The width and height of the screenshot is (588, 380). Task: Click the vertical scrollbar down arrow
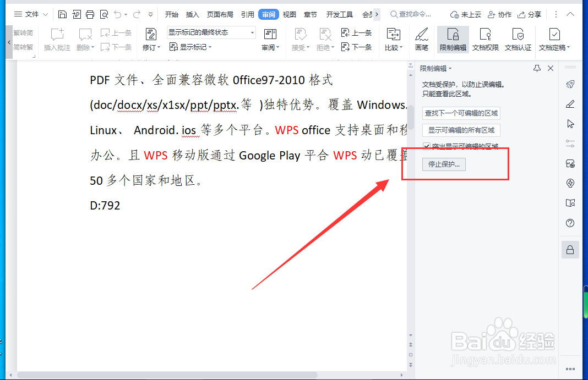[411, 335]
